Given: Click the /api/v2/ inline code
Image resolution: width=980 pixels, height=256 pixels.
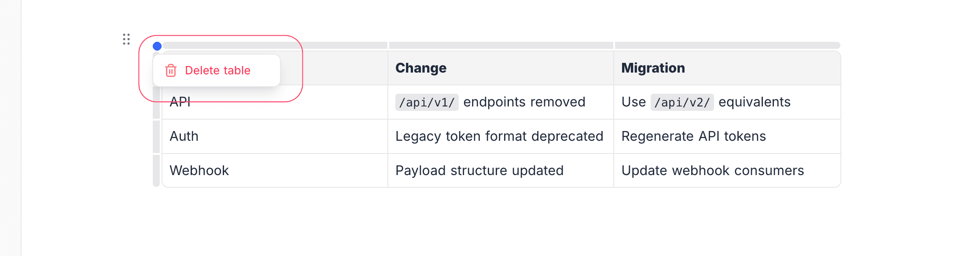Looking at the screenshot, I should tap(682, 102).
